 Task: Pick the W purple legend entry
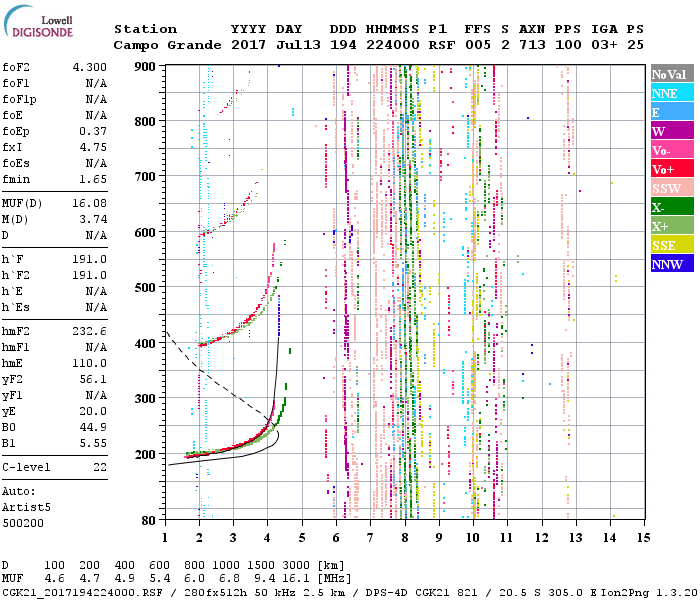[x=669, y=132]
